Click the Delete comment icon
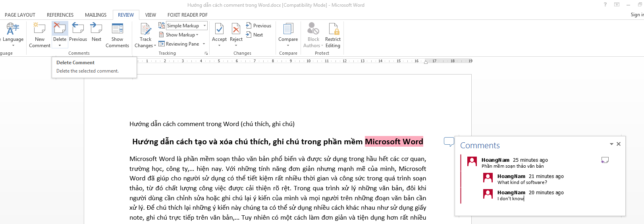The height and width of the screenshot is (224, 644). tap(60, 29)
